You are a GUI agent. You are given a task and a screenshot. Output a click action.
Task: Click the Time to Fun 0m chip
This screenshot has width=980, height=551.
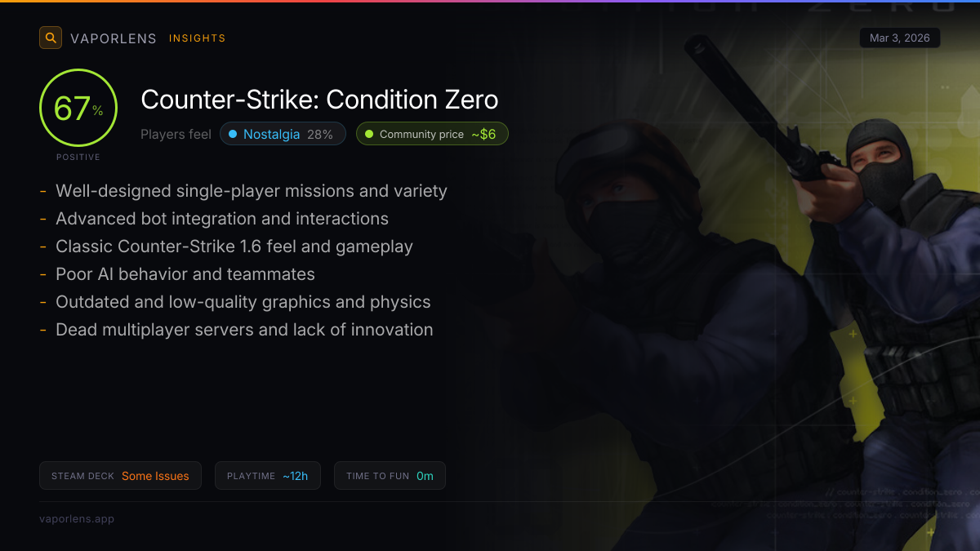tap(390, 476)
